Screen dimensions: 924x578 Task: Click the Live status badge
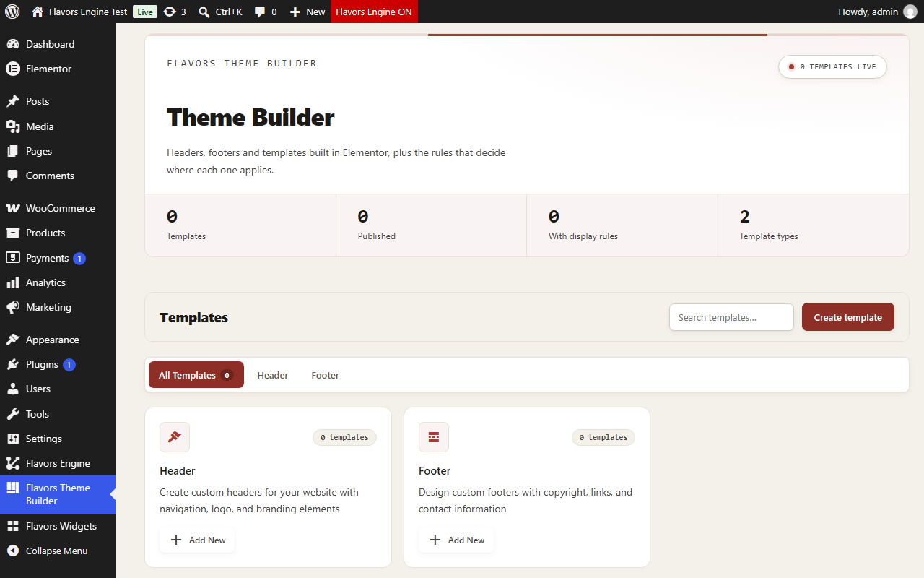145,12
